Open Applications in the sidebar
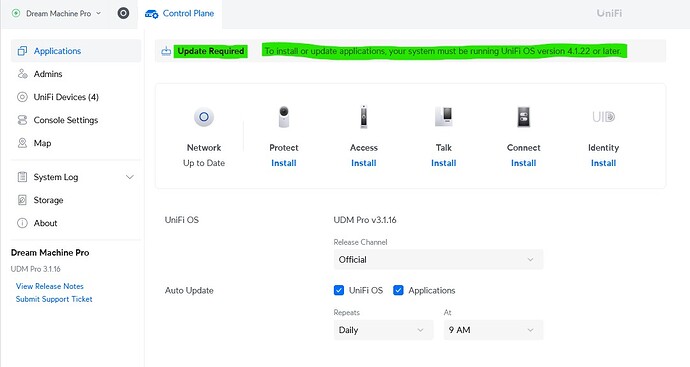 [x=76, y=51]
